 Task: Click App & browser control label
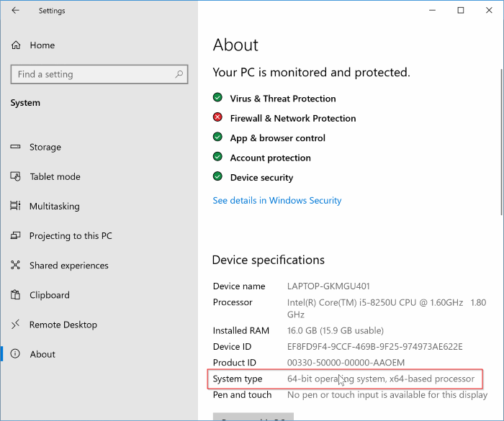coord(278,138)
